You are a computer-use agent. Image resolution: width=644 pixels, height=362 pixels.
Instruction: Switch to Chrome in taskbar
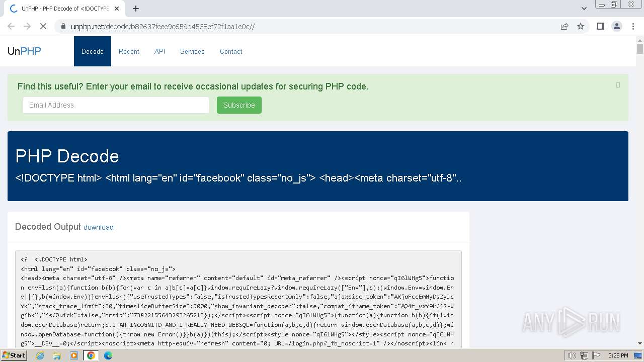[91, 355]
